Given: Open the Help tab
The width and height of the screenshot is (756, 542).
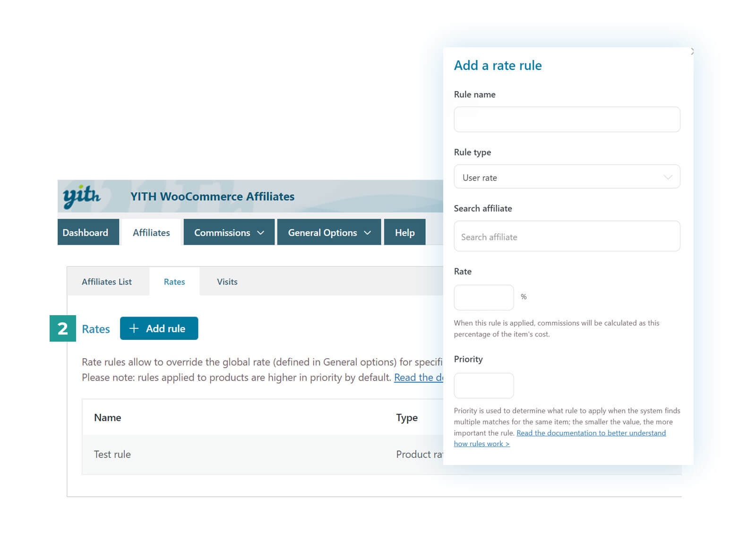Looking at the screenshot, I should tap(405, 232).
